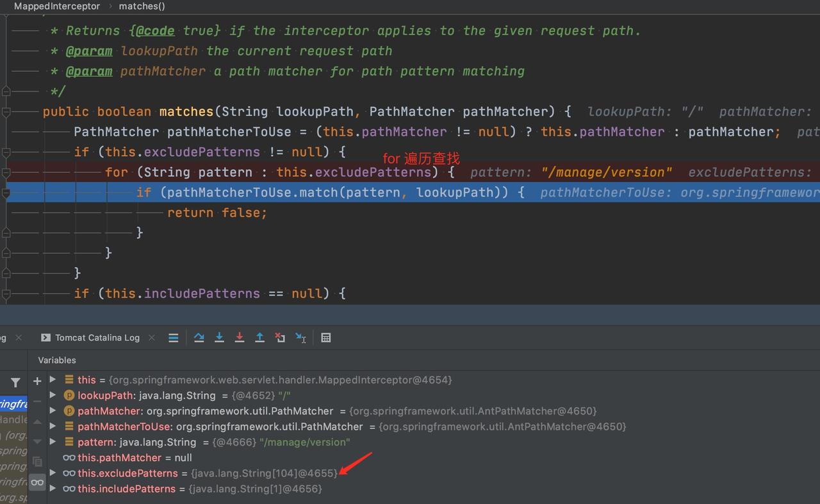
Task: Expand the lookupPath variable
Action: click(x=53, y=395)
